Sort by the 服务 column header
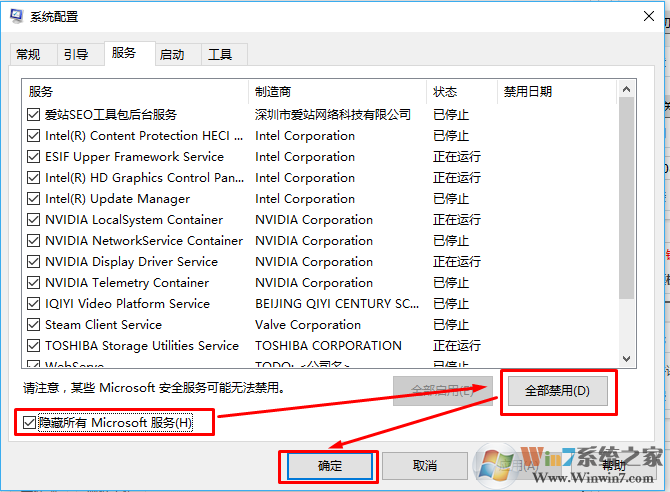 [135, 91]
